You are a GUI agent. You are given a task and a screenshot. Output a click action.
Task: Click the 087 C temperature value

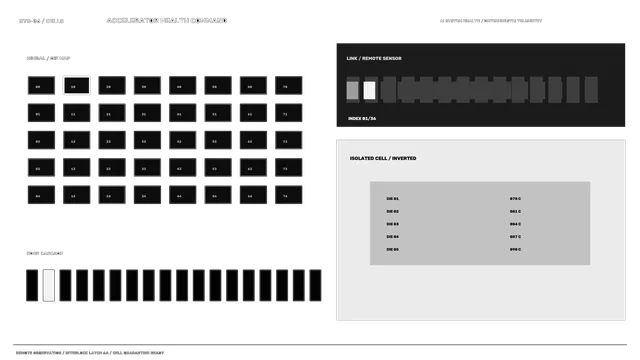pos(516,237)
